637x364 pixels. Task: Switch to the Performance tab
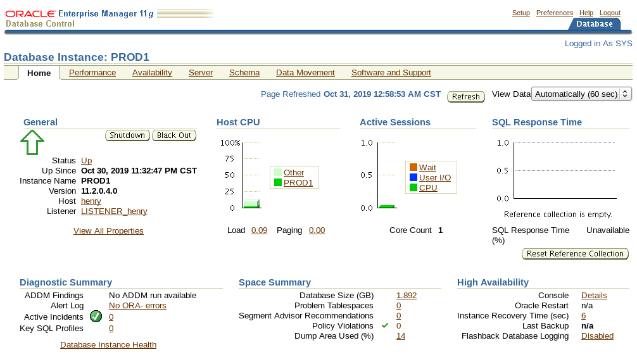coord(92,72)
